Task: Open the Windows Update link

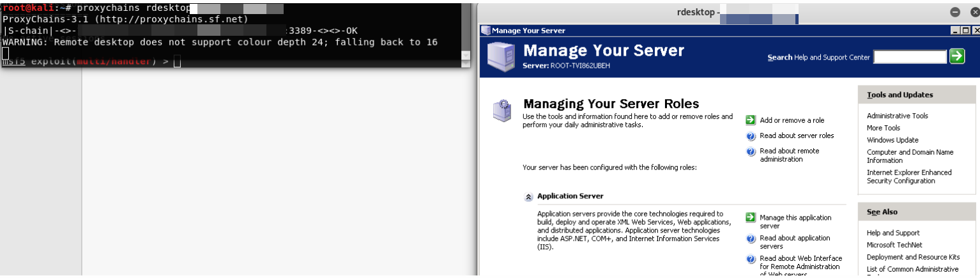Action: pos(892,140)
